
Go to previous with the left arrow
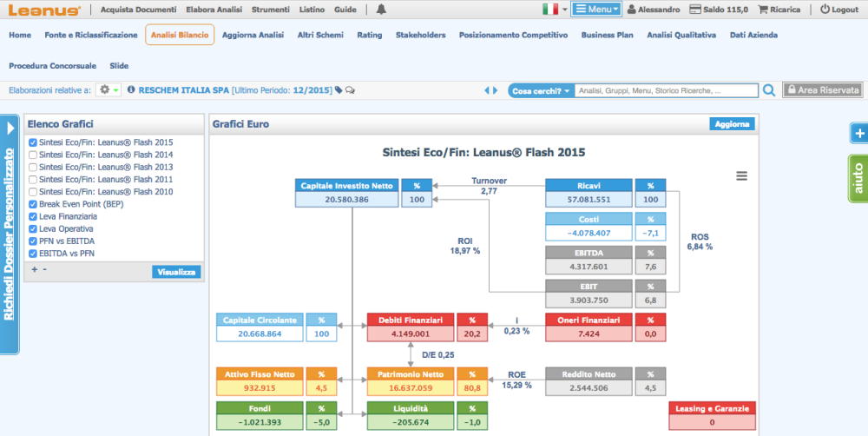coord(487,90)
